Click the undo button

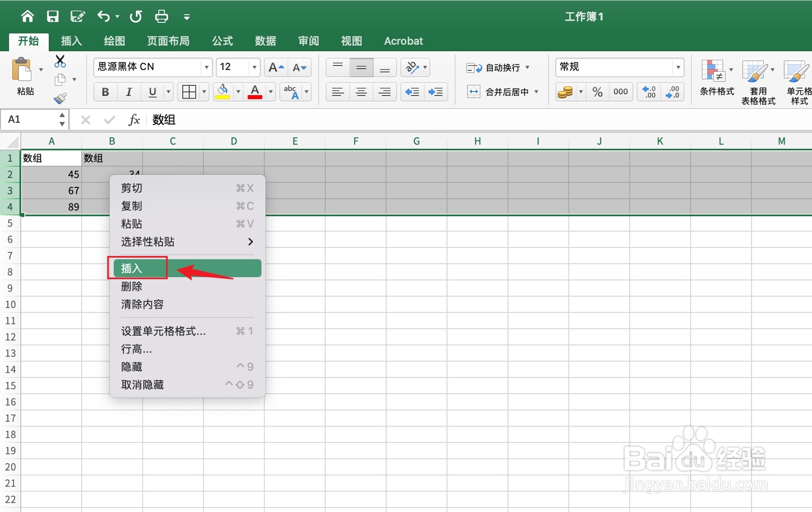pos(103,16)
